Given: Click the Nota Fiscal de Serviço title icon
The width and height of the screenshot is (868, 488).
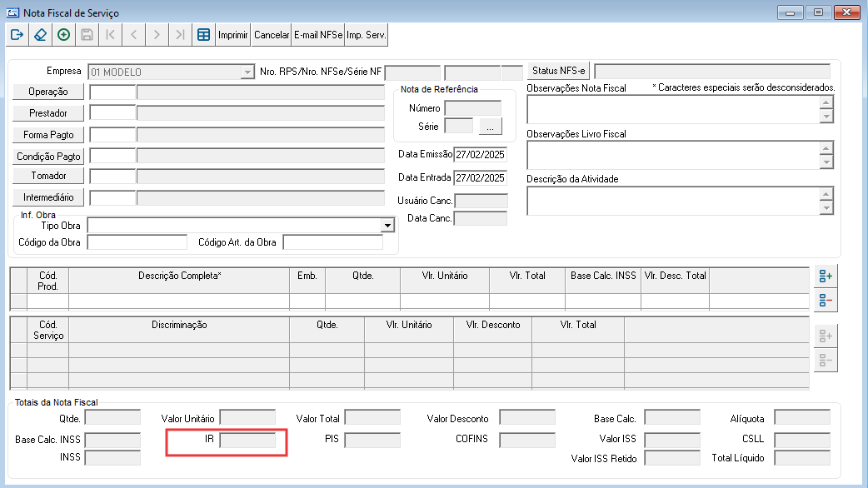Looking at the screenshot, I should click(12, 12).
